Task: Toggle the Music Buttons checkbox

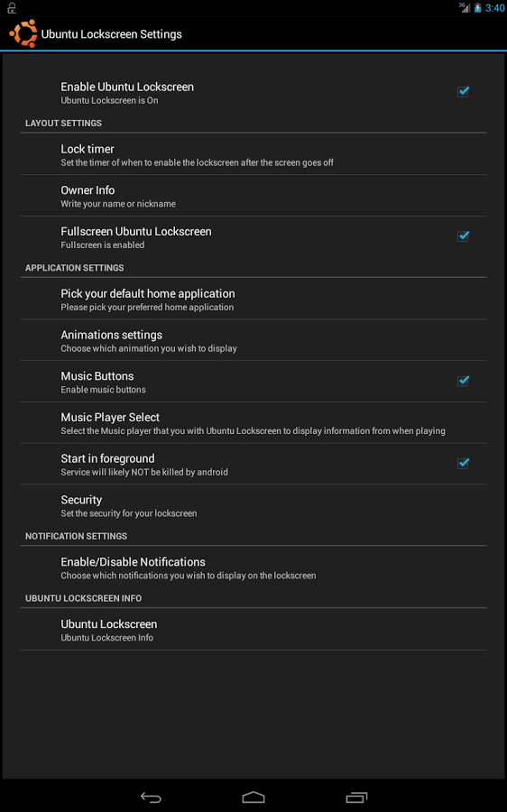Action: 463,381
